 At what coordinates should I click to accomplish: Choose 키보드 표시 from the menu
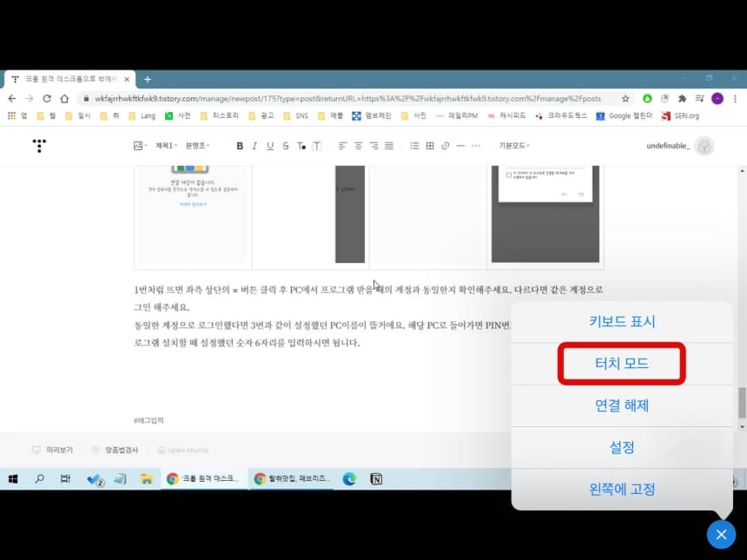pyautogui.click(x=620, y=322)
